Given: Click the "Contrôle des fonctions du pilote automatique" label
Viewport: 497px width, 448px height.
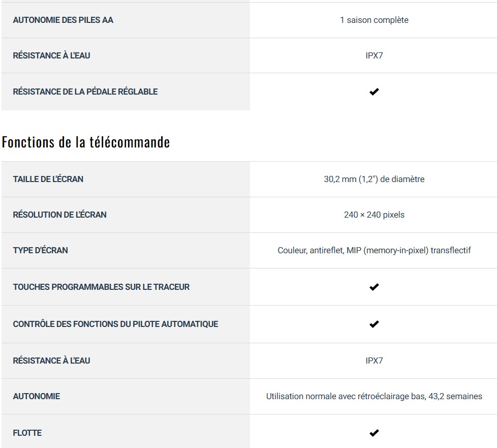Looking at the screenshot, I should point(115,324).
